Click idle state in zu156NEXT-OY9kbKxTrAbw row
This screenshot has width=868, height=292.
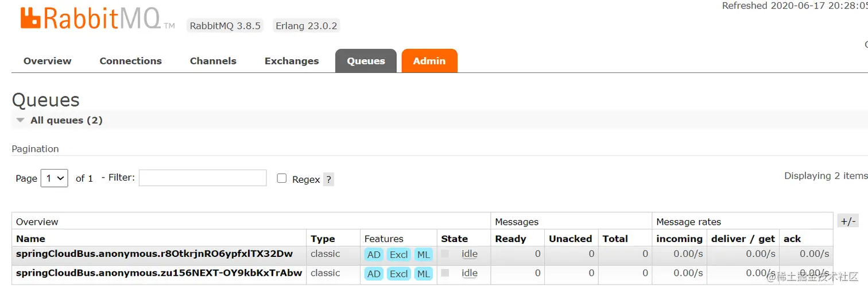coord(470,274)
